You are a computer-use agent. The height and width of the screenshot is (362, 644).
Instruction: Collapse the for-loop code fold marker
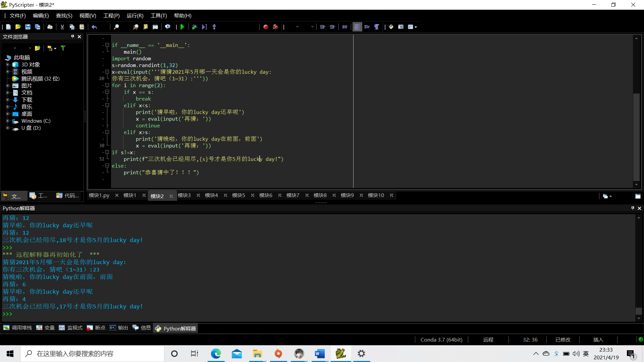(x=107, y=85)
